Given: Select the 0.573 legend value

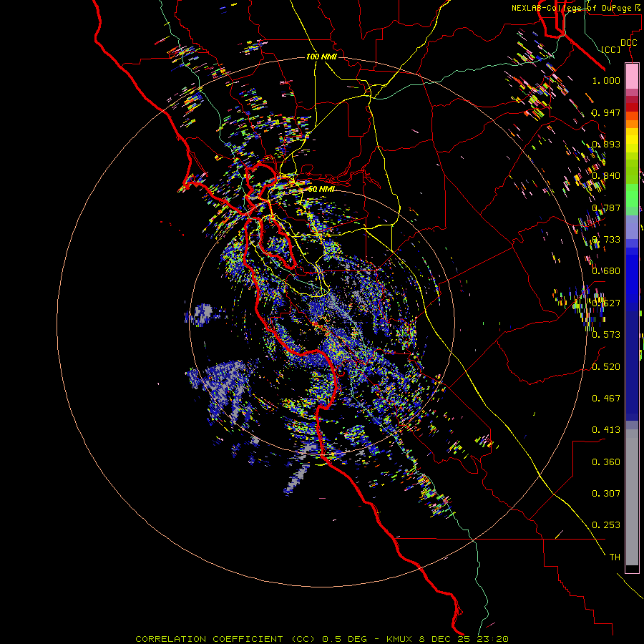Looking at the screenshot, I should pyautogui.click(x=606, y=335).
